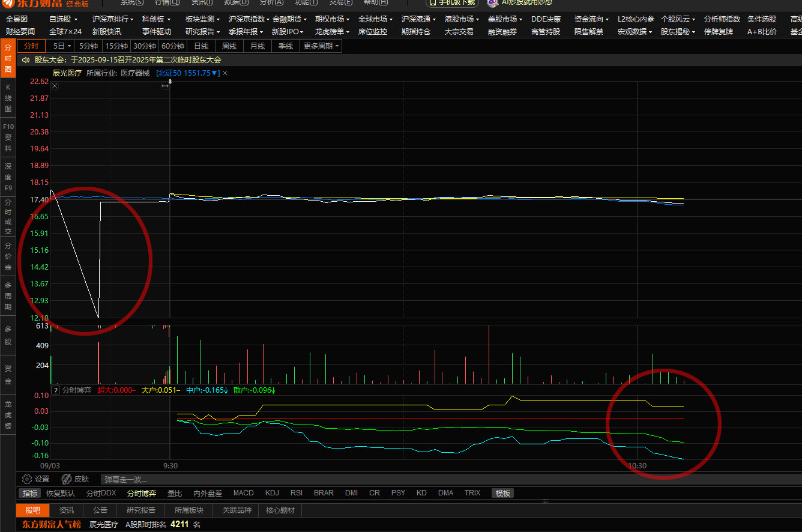The width and height of the screenshot is (802, 532).
Task: Expand the 研究报告 menu
Action: click(x=202, y=31)
